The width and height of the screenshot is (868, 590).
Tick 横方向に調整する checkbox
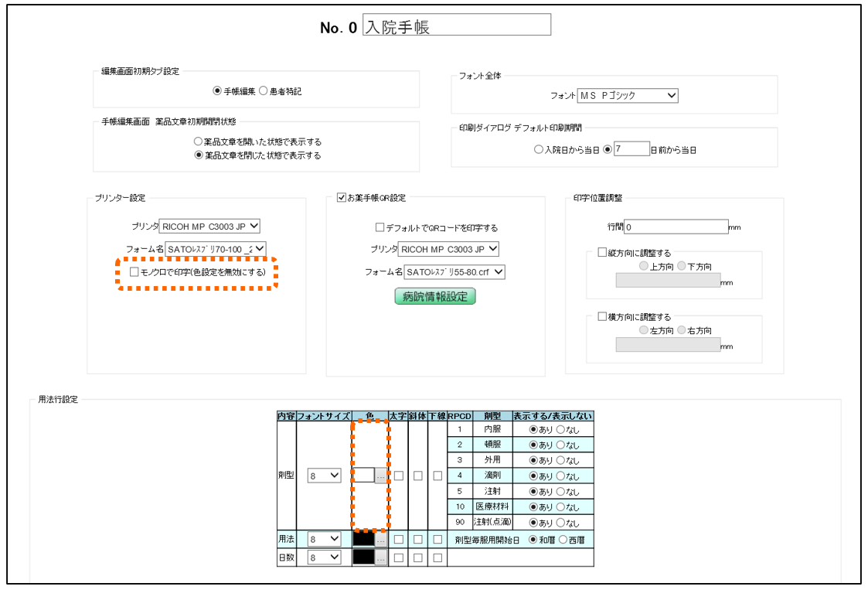[x=603, y=317]
